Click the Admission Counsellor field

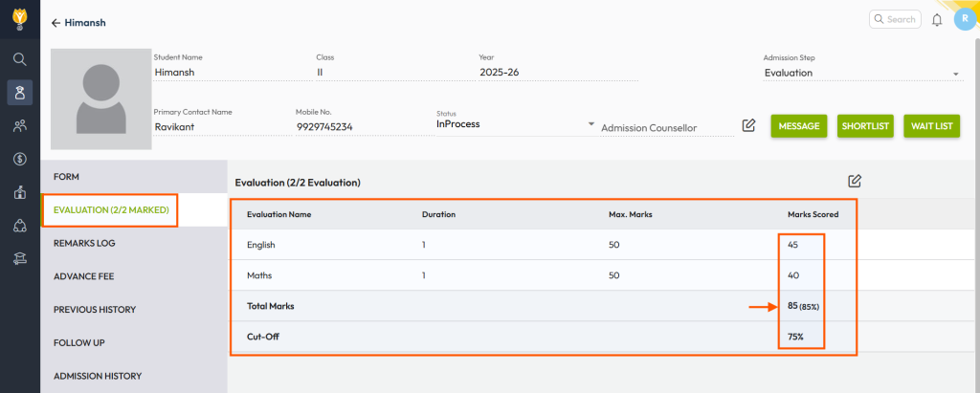point(667,128)
